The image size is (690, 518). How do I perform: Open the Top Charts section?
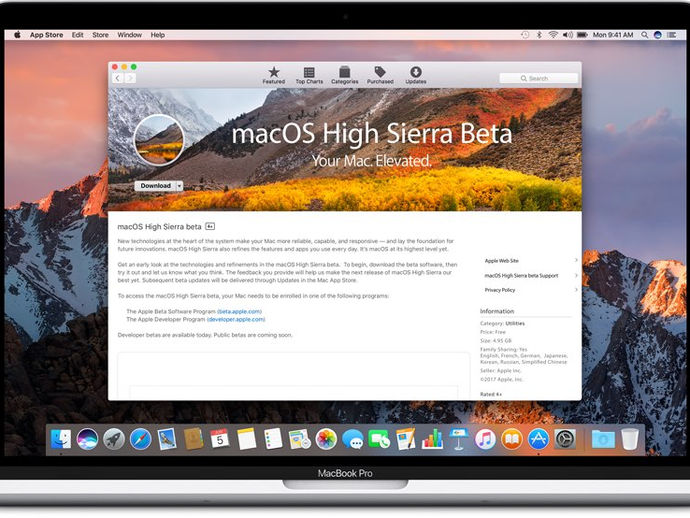pos(309,75)
